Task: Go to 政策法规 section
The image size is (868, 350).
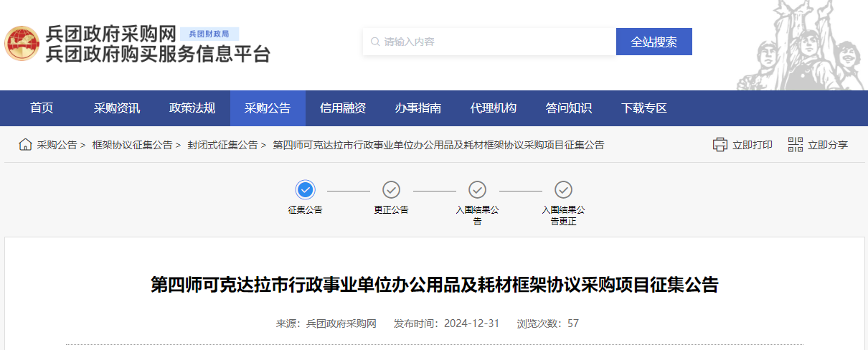Action: pos(192,108)
